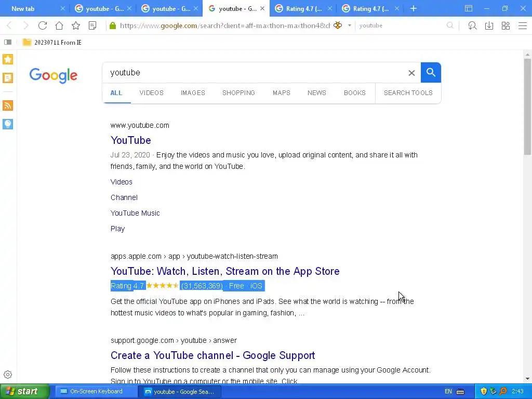Open 'YouTube: Watch, Listen, Stream on the App Store'

click(225, 271)
